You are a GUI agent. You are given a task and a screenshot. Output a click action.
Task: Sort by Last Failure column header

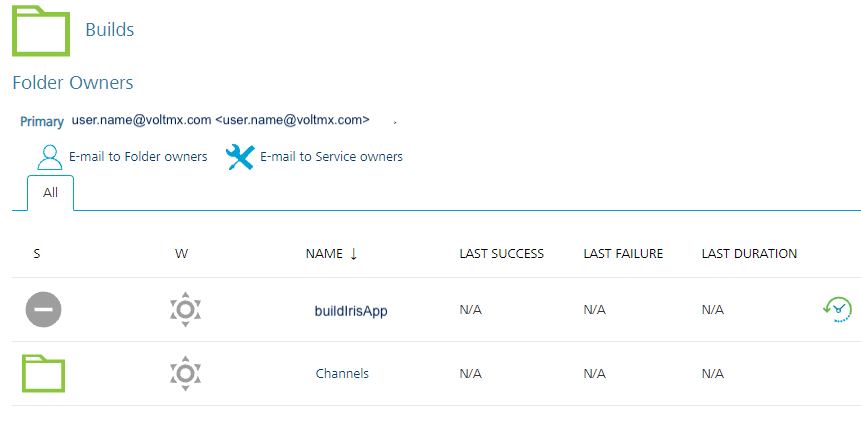coord(623,254)
